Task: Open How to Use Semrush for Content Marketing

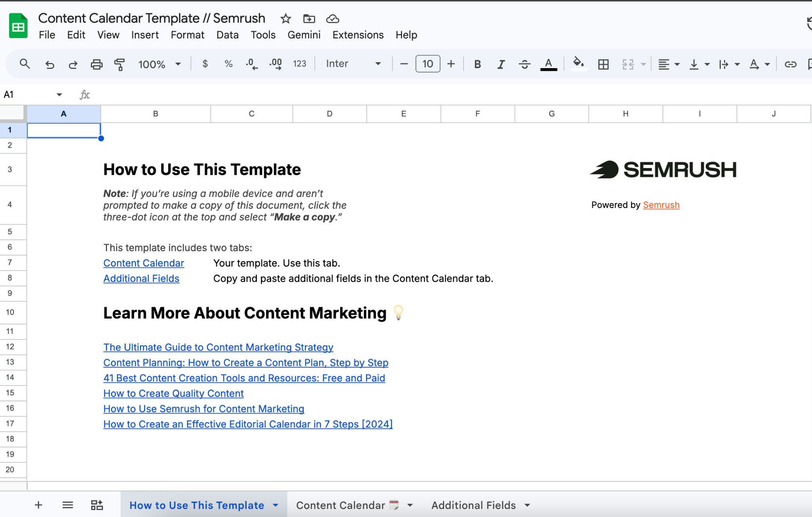Action: (204, 409)
